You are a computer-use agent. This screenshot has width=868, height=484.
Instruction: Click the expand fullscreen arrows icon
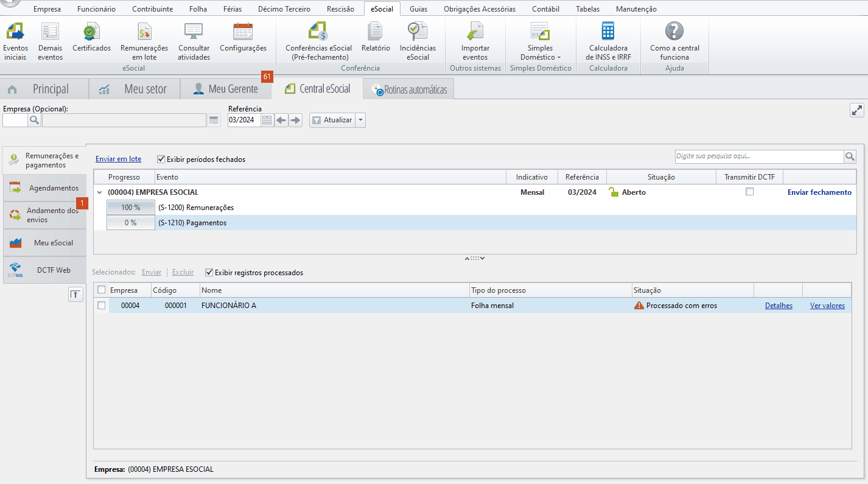coord(857,110)
